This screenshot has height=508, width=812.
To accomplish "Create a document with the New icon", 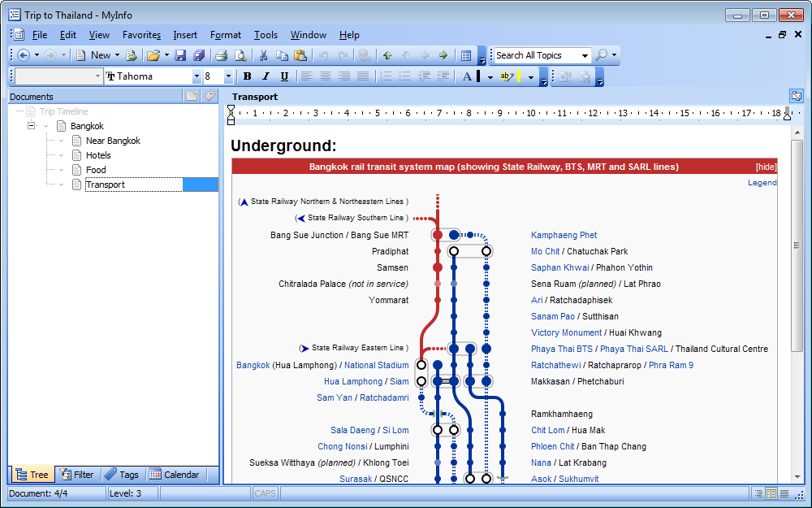I will click(x=81, y=55).
